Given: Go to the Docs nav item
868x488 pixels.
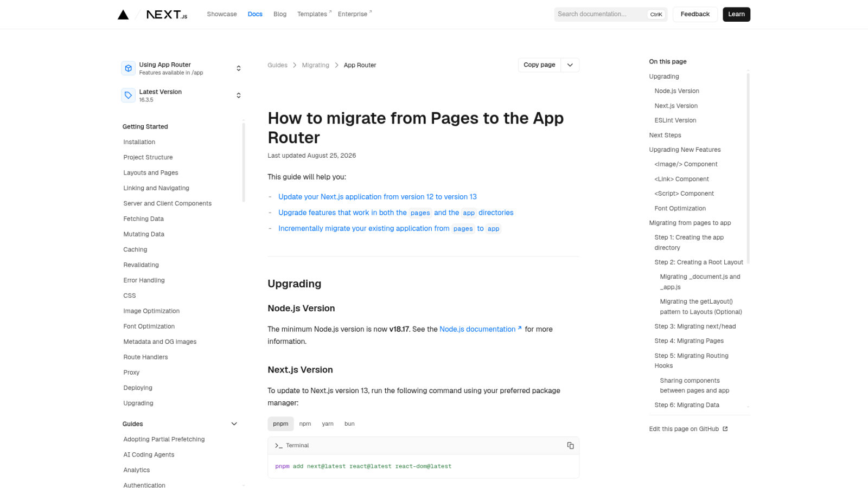Looking at the screenshot, I should point(255,14).
